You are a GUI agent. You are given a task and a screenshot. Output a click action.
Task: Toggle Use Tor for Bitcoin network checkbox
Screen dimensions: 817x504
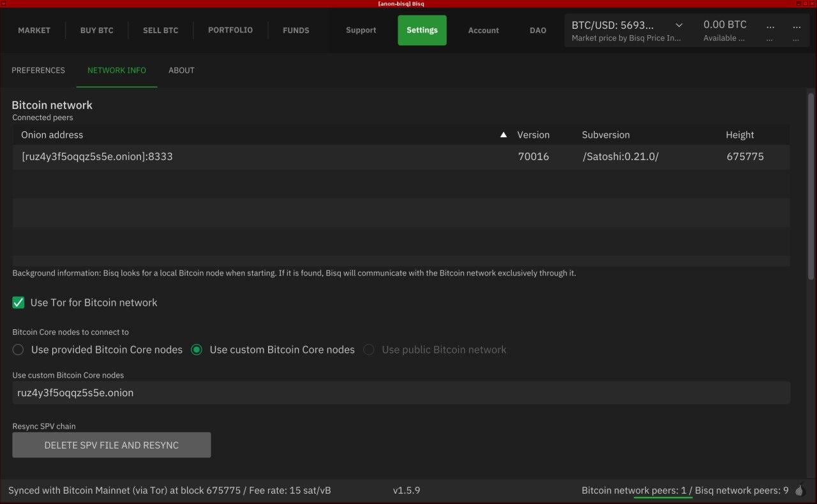point(19,302)
